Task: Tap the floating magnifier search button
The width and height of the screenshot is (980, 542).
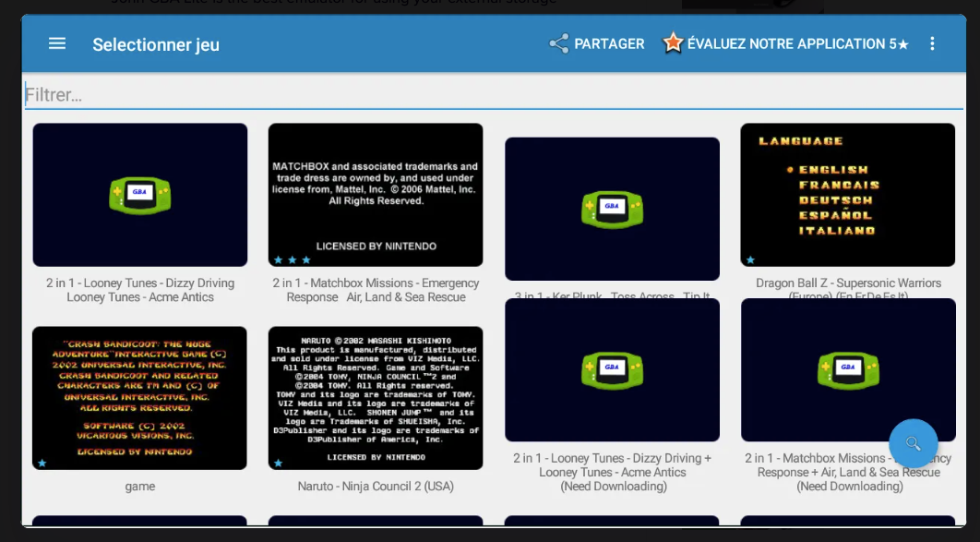Action: [914, 443]
